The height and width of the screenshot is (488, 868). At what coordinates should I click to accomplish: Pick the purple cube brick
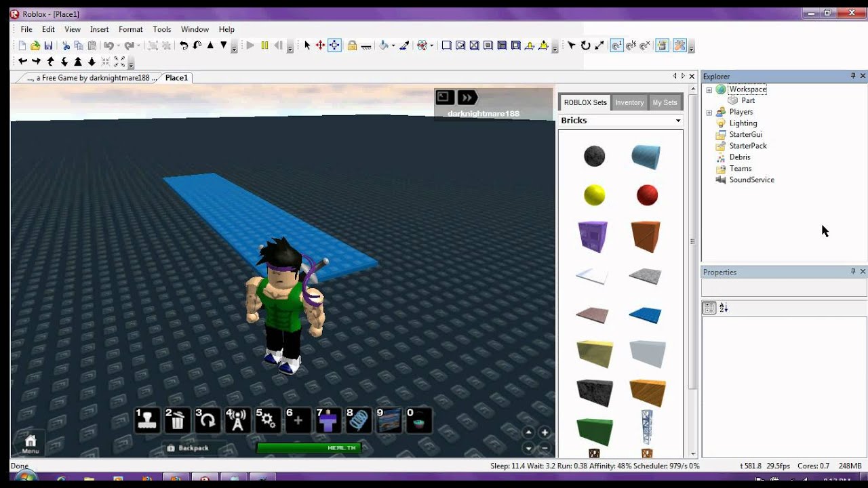pos(593,236)
